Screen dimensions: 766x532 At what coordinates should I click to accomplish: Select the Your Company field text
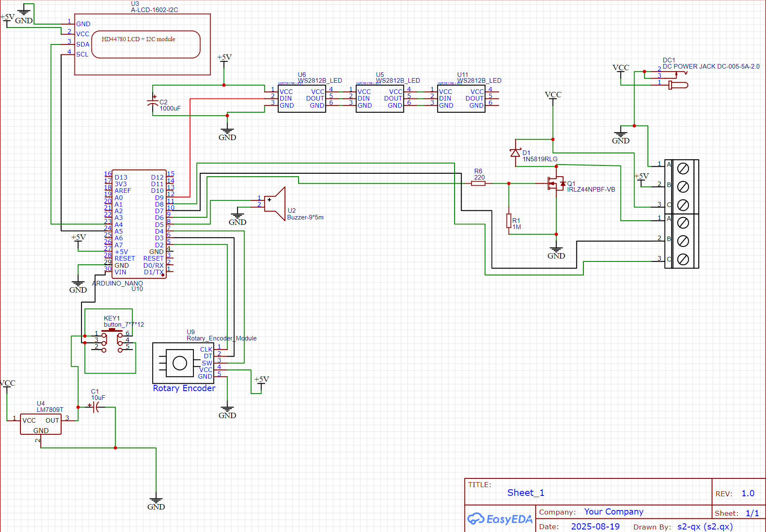613,512
